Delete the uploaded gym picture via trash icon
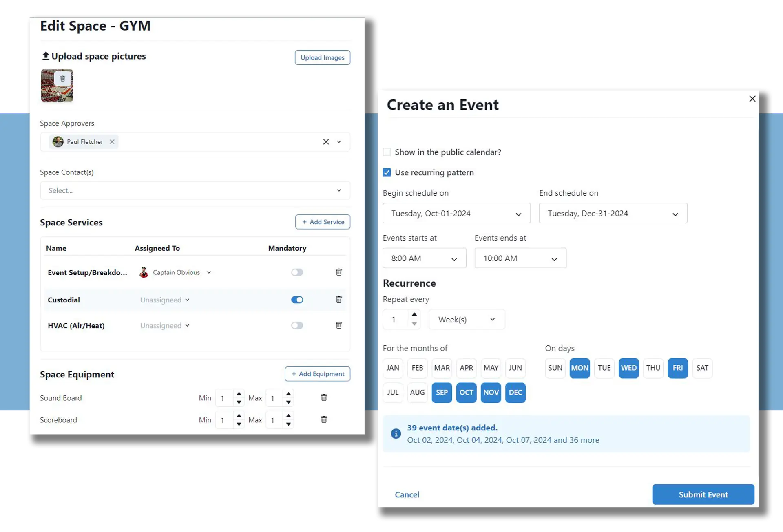 tap(62, 79)
